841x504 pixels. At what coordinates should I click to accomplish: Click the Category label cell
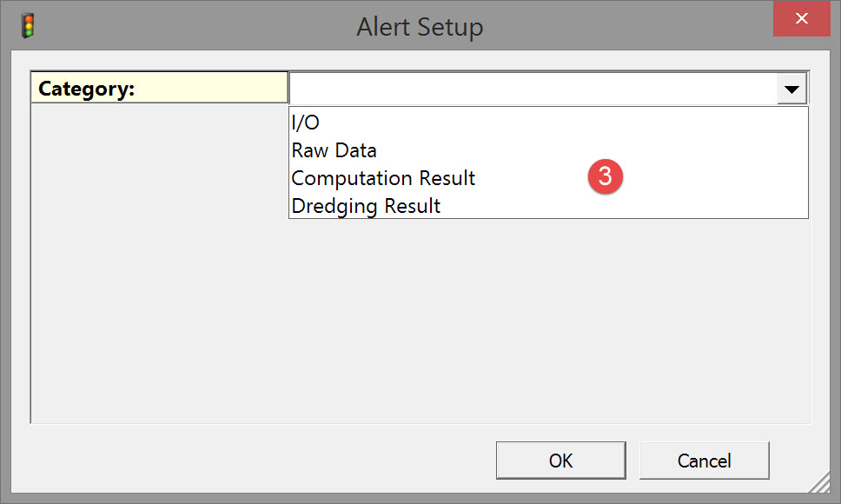point(159,89)
